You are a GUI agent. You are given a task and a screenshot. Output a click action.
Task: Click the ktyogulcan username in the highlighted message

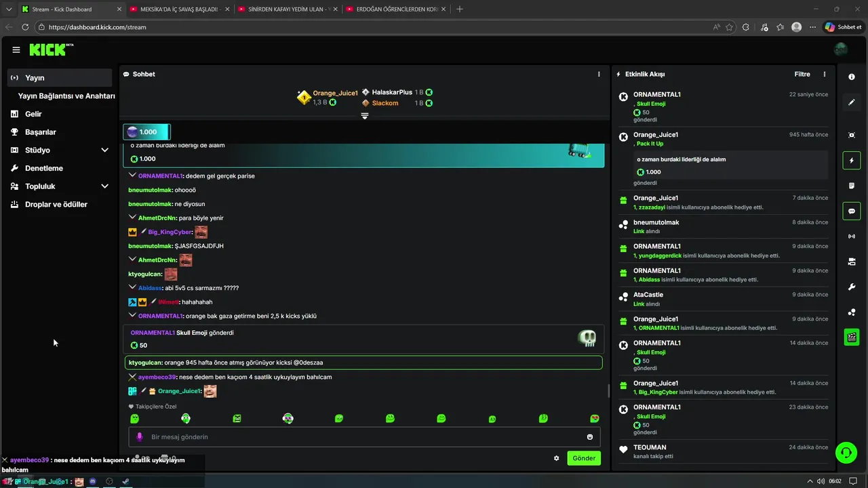click(x=145, y=363)
